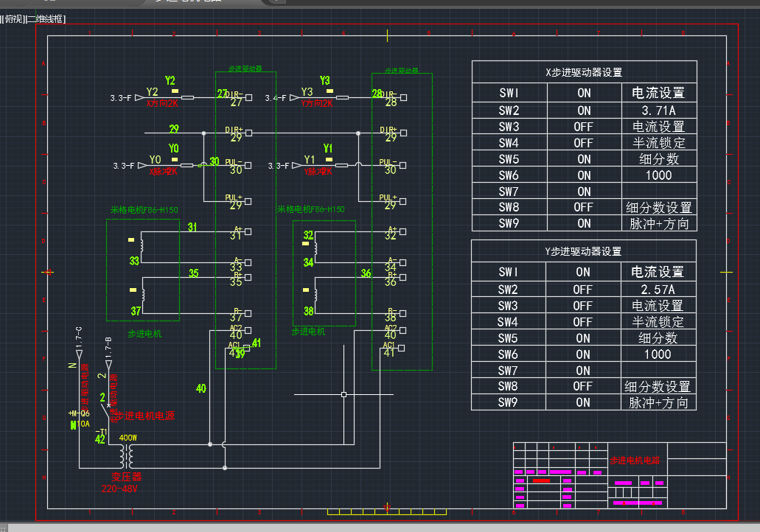Viewport: 760px width, 532px height.
Task: Click the junction dot on wire 29
Action: [x=203, y=133]
